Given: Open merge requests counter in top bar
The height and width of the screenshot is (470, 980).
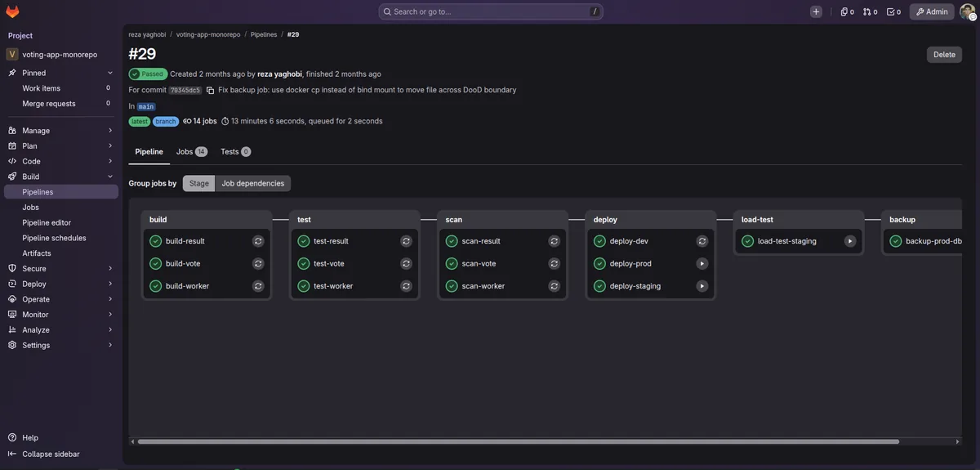Looking at the screenshot, I should click(870, 11).
